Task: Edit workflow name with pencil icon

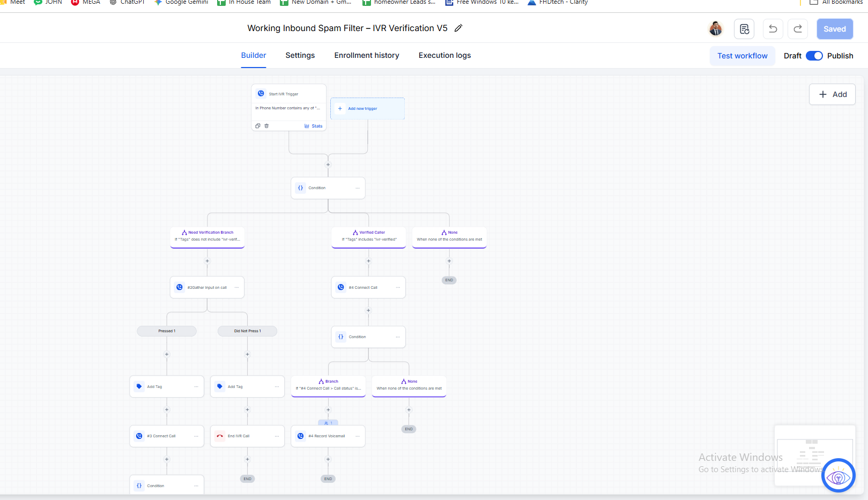Action: 458,28
